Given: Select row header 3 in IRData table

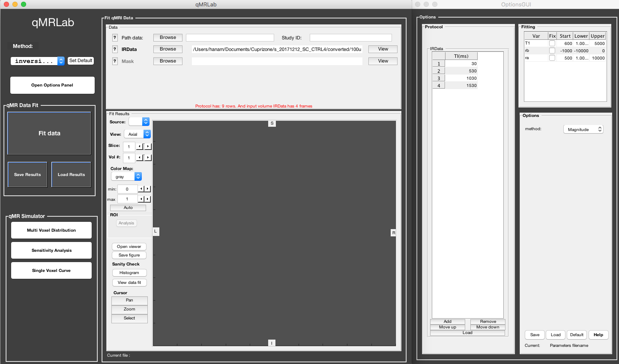Looking at the screenshot, I should click(439, 78).
